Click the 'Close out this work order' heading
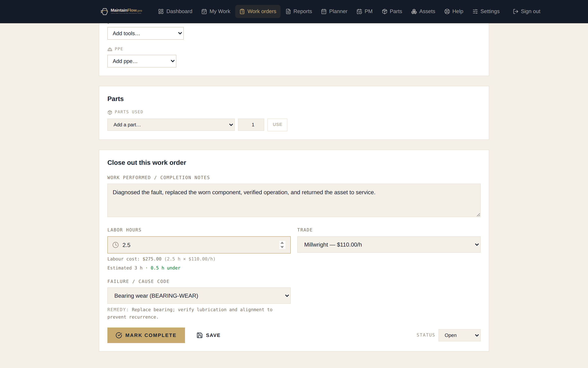This screenshot has width=588, height=368. (147, 163)
